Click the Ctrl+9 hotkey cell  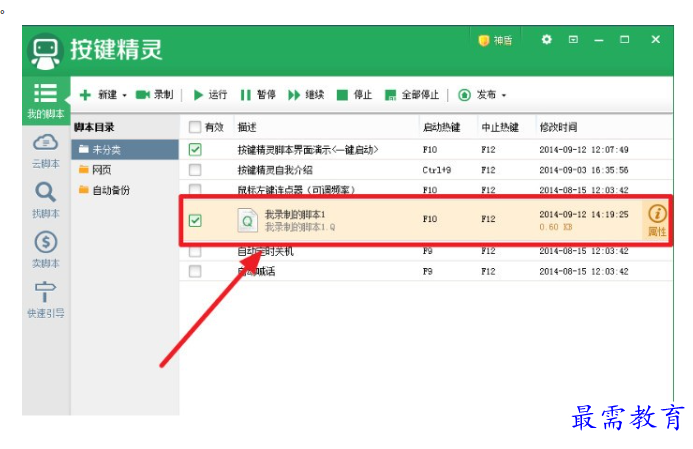[x=436, y=170]
